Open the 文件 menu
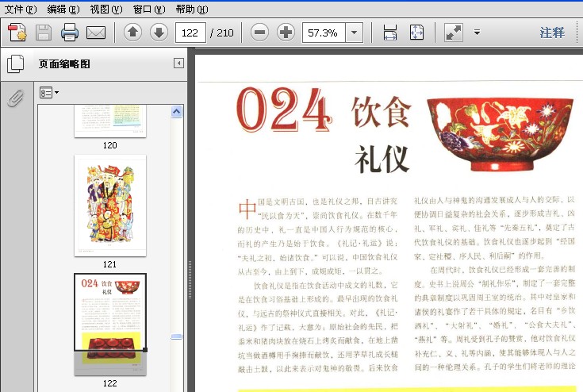The width and height of the screenshot is (583, 392). [x=20, y=10]
